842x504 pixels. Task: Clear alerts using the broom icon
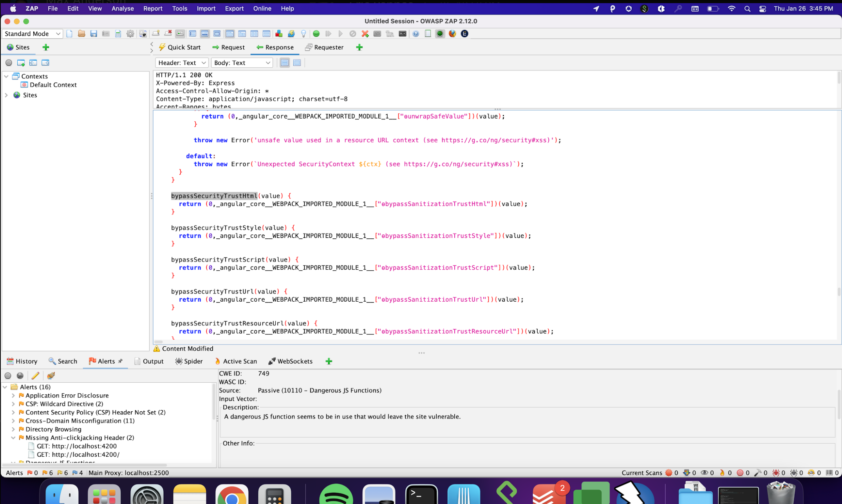coord(51,376)
